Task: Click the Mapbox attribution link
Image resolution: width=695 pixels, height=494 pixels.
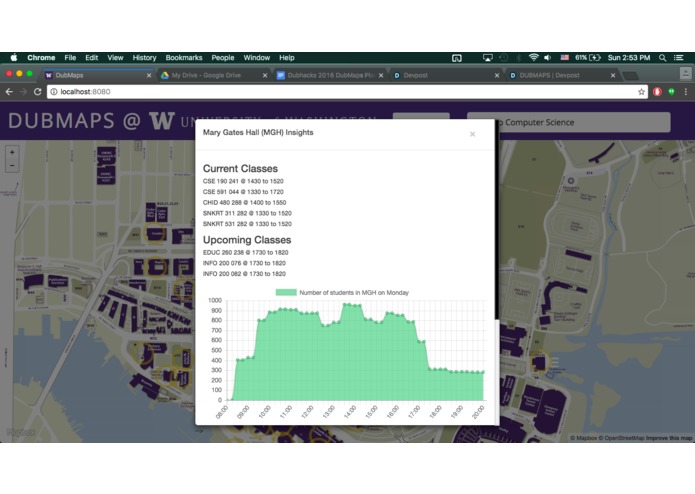Action: pos(583,438)
